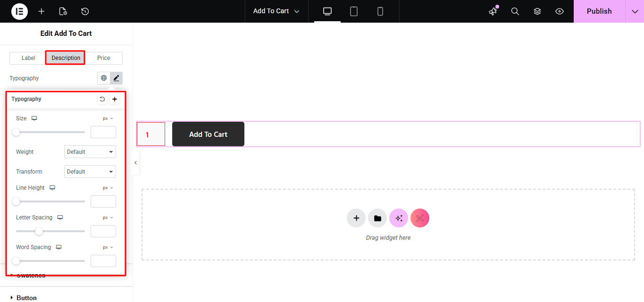Select the Price tab

click(104, 58)
